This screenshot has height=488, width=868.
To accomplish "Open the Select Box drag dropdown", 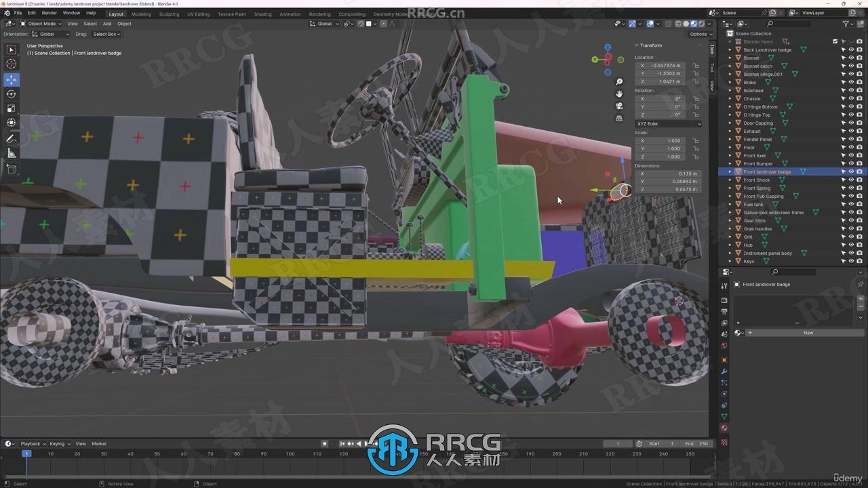I will [106, 34].
